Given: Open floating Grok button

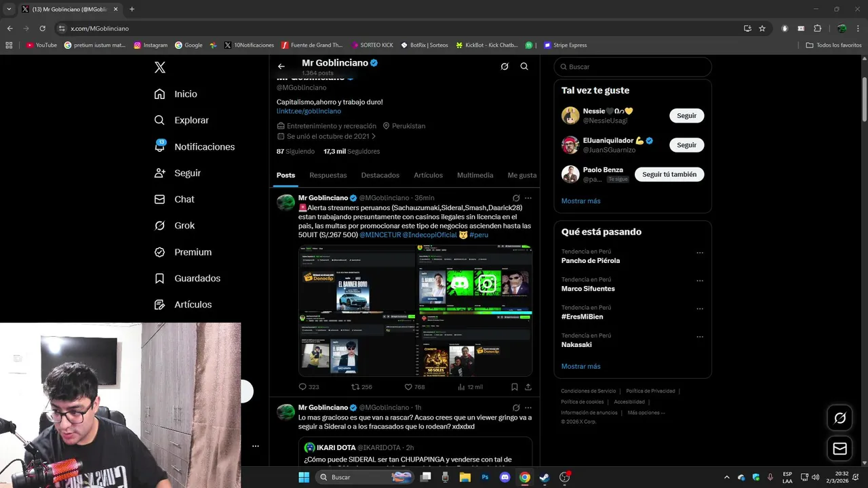Looking at the screenshot, I should click(840, 418).
